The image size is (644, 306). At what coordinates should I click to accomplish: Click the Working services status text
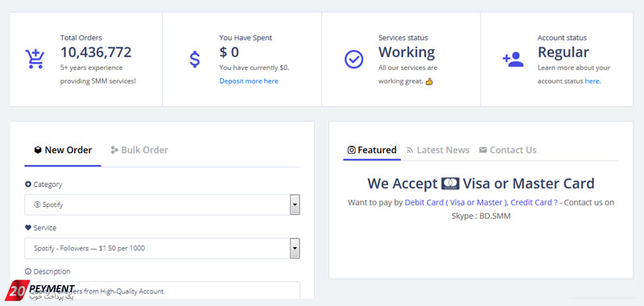coord(407,52)
